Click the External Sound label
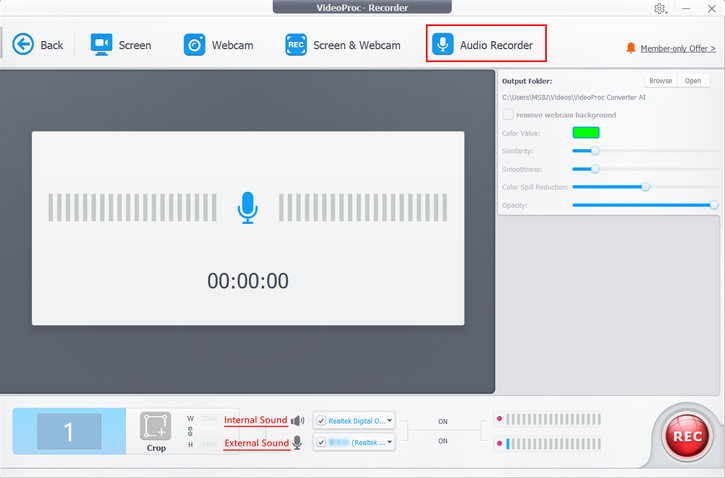The height and width of the screenshot is (478, 725). point(257,443)
